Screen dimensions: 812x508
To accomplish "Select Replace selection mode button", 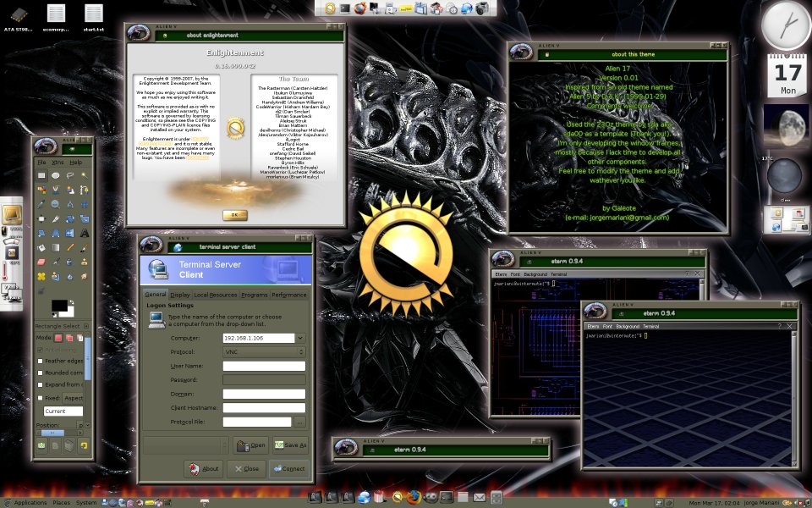I will pyautogui.click(x=58, y=338).
